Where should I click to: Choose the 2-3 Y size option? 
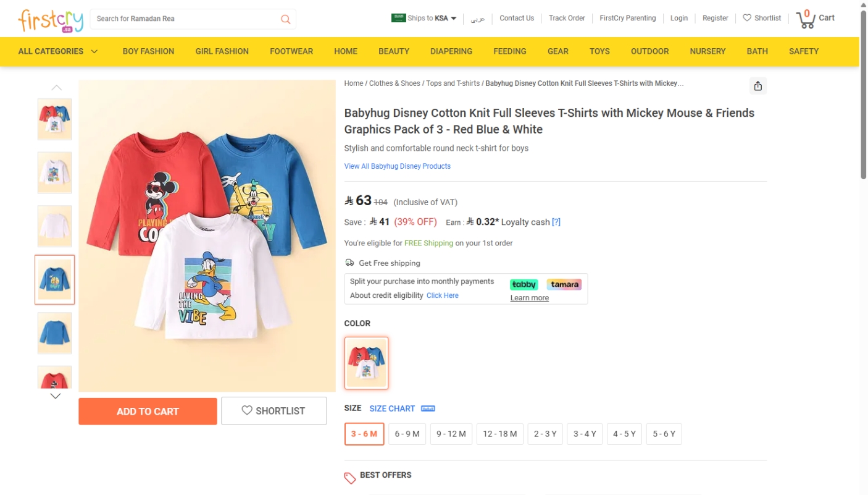545,434
